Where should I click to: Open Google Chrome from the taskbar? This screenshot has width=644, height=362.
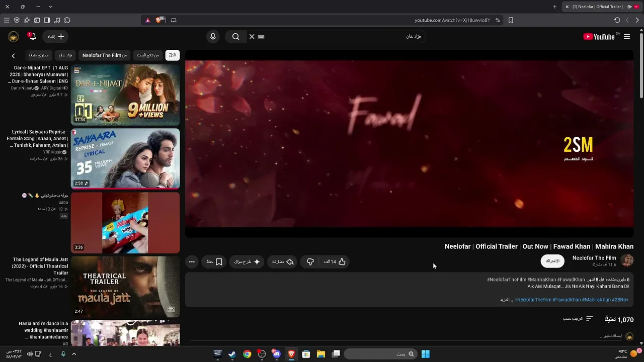tap(247, 354)
